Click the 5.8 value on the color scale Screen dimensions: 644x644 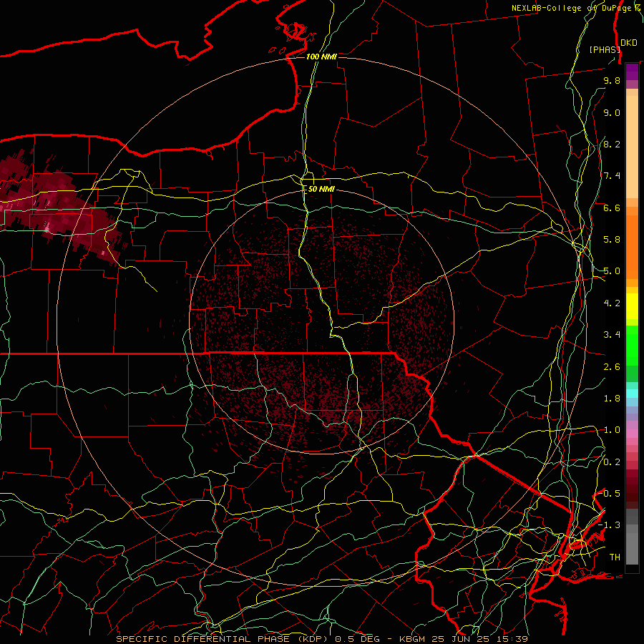click(x=612, y=240)
